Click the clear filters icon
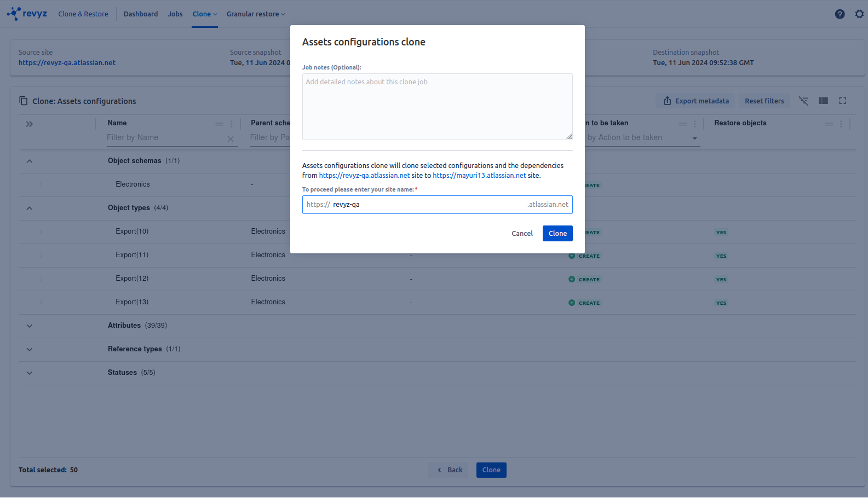Viewport: 868px width, 498px height. coord(803,101)
